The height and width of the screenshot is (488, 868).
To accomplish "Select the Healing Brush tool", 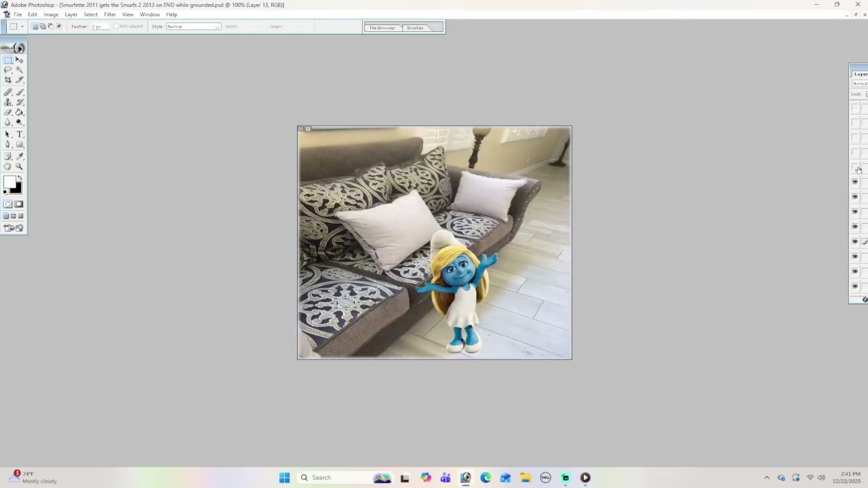I will (8, 92).
